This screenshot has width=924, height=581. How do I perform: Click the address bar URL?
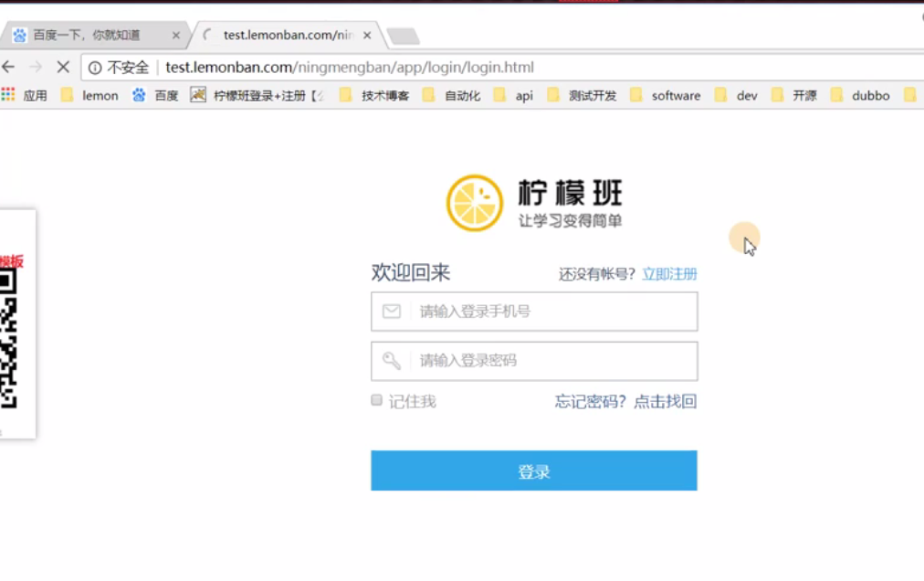[x=350, y=68]
